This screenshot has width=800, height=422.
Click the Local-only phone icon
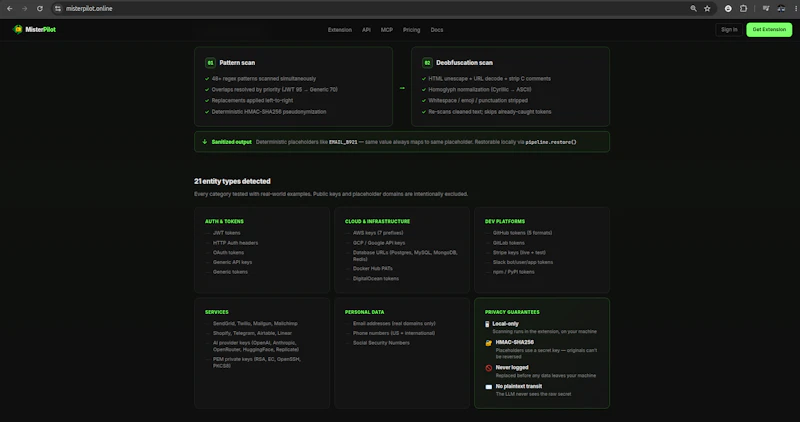click(x=487, y=324)
